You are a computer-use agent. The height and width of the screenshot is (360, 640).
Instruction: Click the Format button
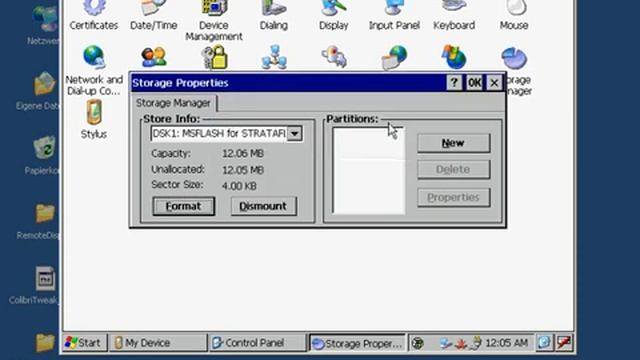pyautogui.click(x=183, y=206)
